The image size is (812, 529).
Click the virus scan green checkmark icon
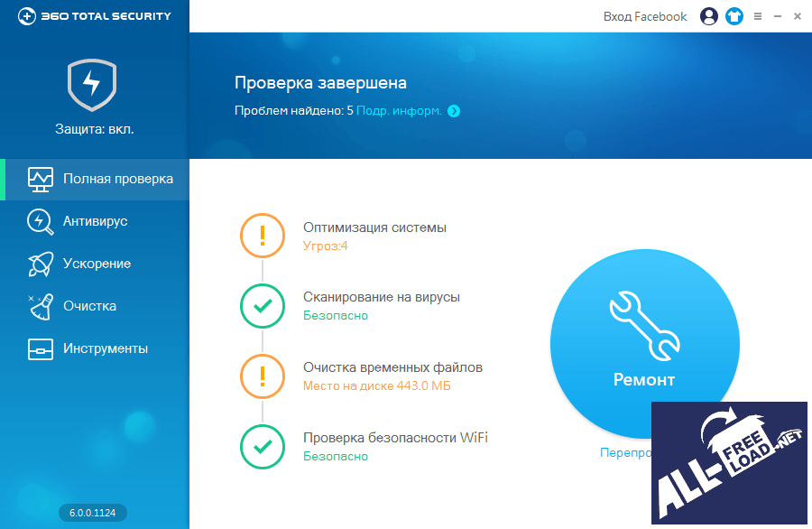pos(263,306)
